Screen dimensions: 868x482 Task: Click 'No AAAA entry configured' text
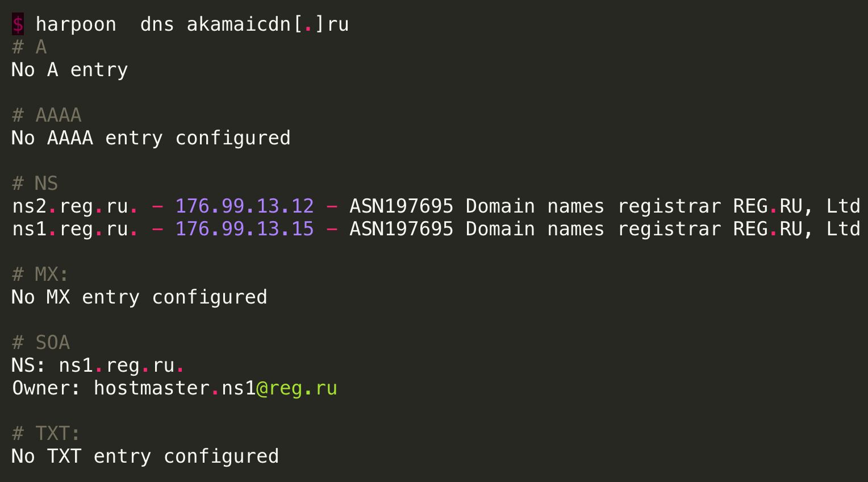click(151, 138)
